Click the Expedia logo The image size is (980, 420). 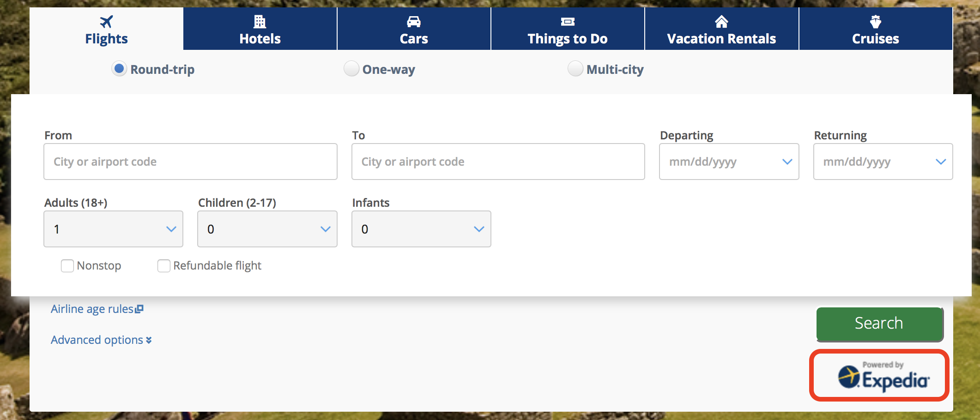click(x=883, y=377)
